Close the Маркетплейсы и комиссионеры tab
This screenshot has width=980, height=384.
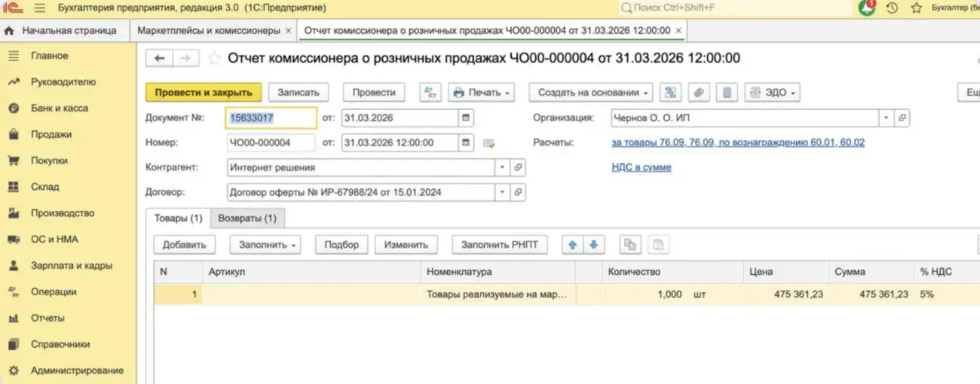click(x=288, y=31)
